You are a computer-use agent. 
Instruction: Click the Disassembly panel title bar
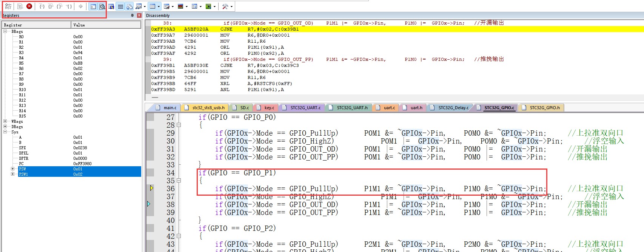click(x=394, y=15)
